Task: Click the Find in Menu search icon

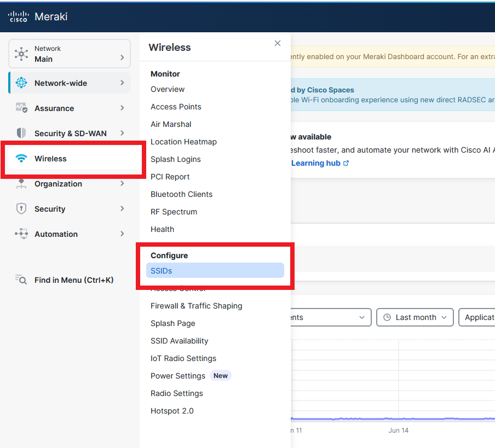Action: [21, 280]
